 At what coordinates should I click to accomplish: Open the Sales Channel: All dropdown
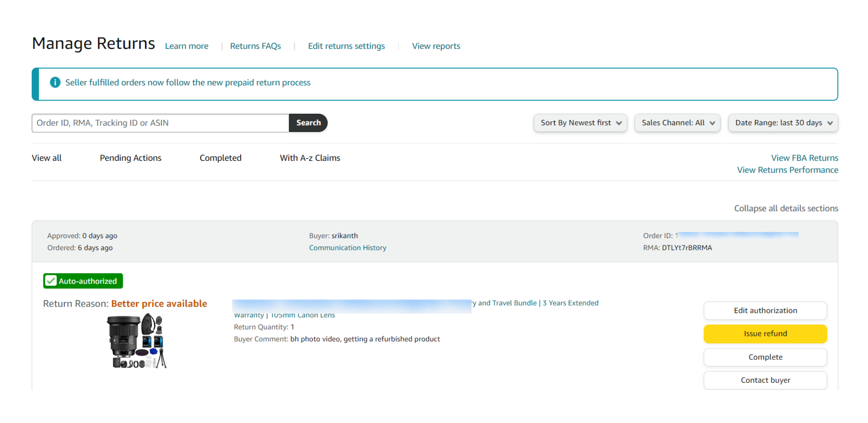point(677,123)
